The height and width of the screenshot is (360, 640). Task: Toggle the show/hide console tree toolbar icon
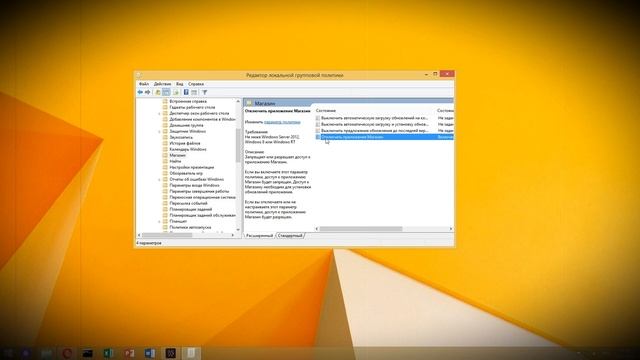166,92
